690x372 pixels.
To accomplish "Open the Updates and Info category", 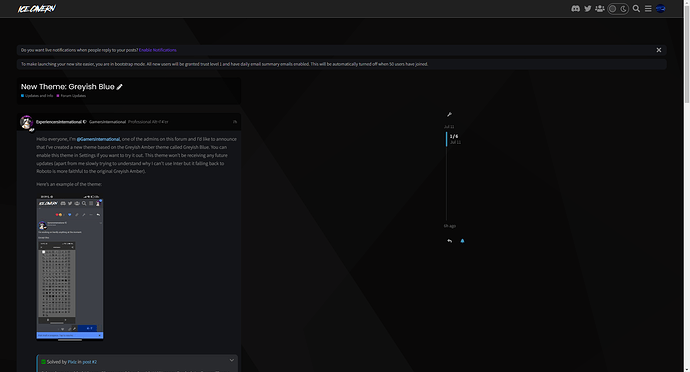I will (x=37, y=96).
